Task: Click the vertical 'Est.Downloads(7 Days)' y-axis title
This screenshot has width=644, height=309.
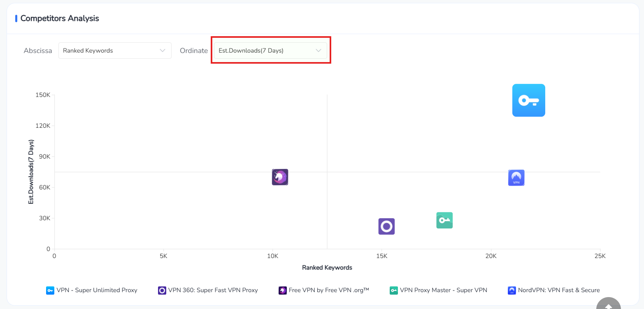Action: [x=31, y=172]
